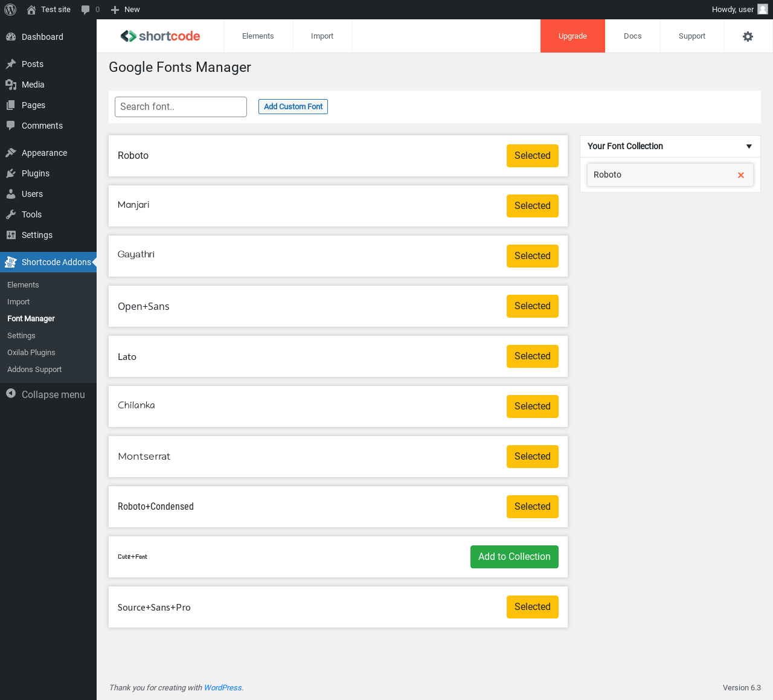The height and width of the screenshot is (700, 773).
Task: Remove Roboto with the red X
Action: pos(741,175)
